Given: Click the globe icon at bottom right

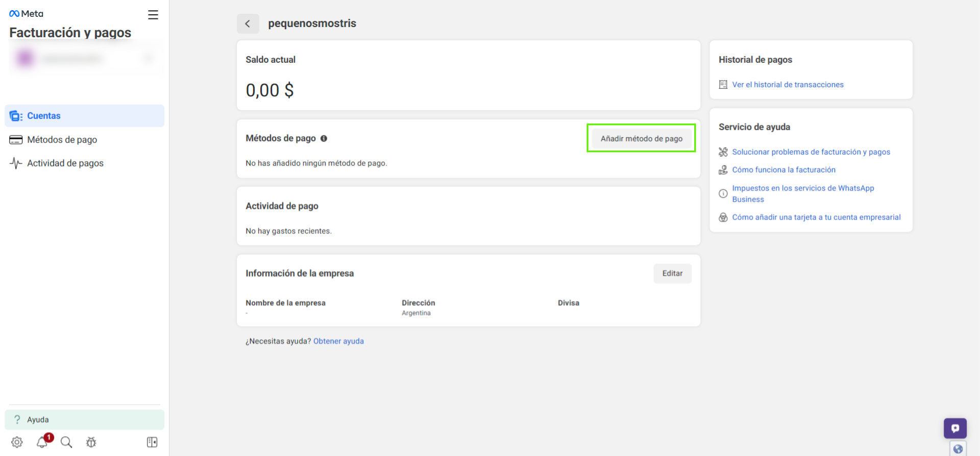Looking at the screenshot, I should pyautogui.click(x=958, y=449).
